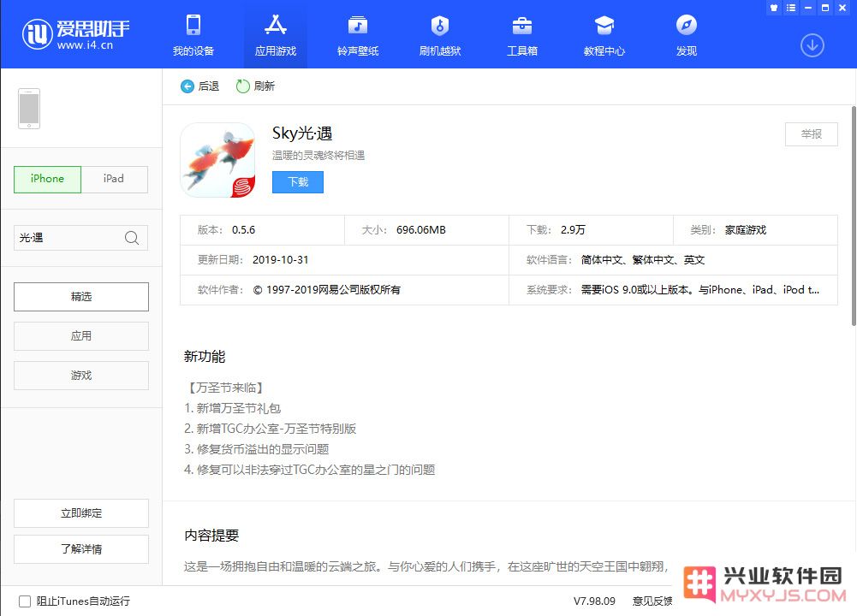Click the author text 1997-2019网易公司版权所有
Image resolution: width=857 pixels, height=616 pixels.
[327, 290]
